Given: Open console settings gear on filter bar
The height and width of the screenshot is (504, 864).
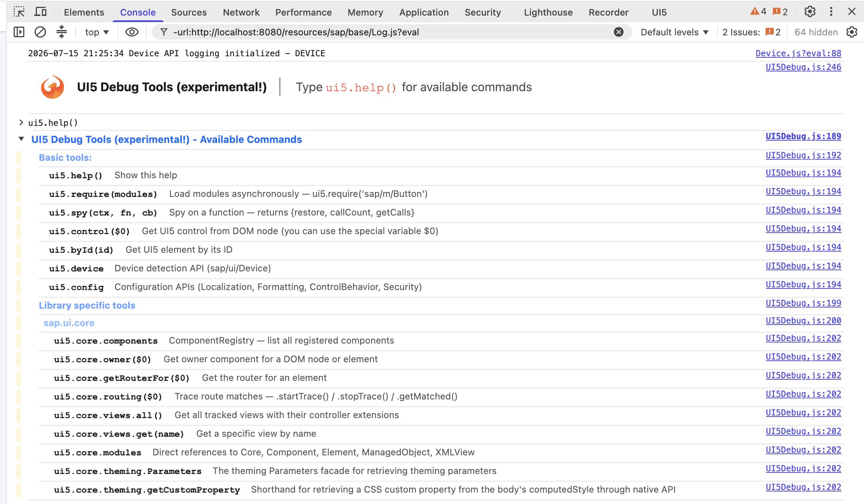Looking at the screenshot, I should (x=852, y=32).
